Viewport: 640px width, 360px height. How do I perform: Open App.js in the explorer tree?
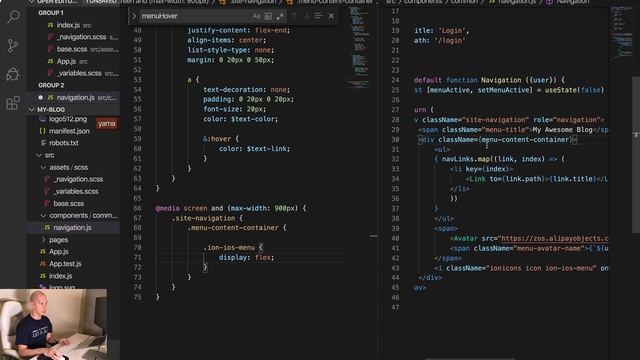(74, 252)
